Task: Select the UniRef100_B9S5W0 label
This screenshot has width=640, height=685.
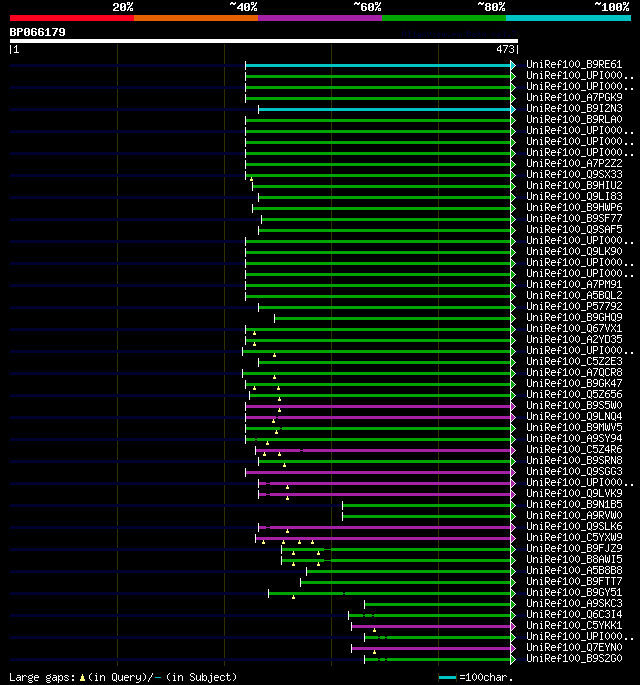Action: pyautogui.click(x=574, y=405)
